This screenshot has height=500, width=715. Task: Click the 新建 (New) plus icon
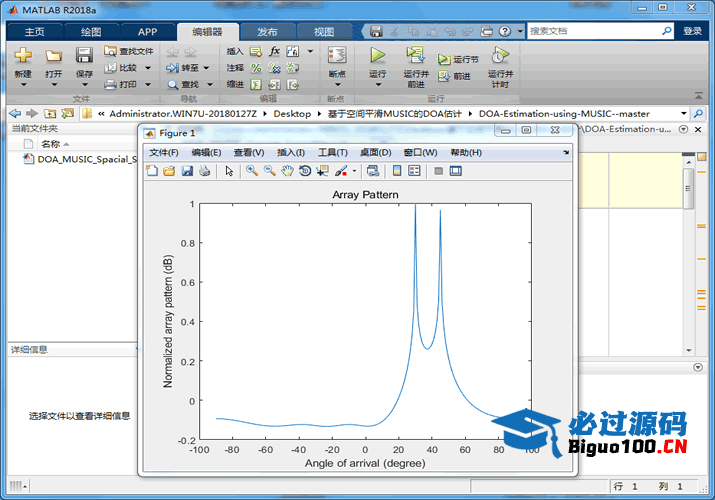coord(23,55)
